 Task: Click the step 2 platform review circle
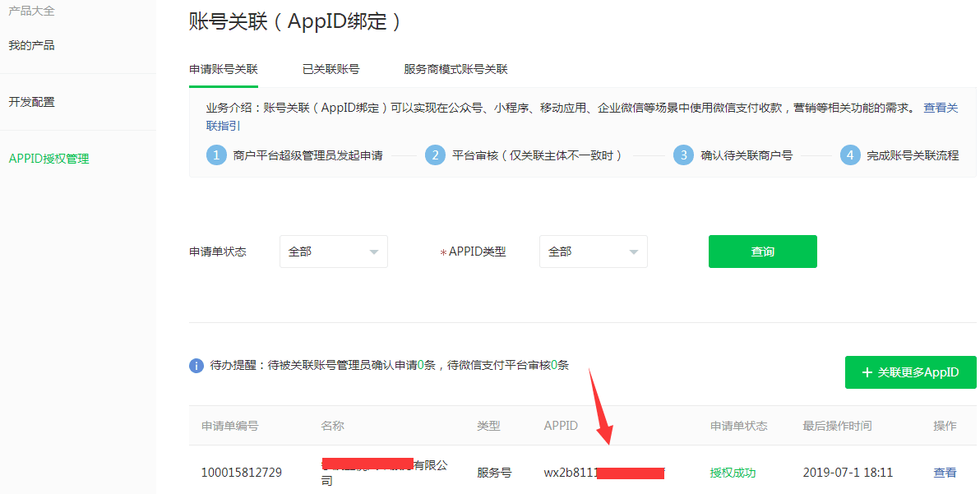click(x=435, y=155)
